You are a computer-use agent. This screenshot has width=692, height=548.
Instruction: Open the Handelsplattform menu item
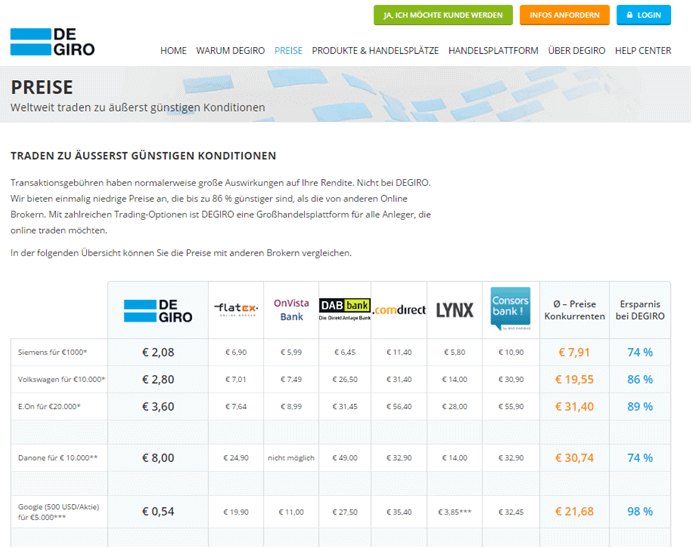(493, 51)
